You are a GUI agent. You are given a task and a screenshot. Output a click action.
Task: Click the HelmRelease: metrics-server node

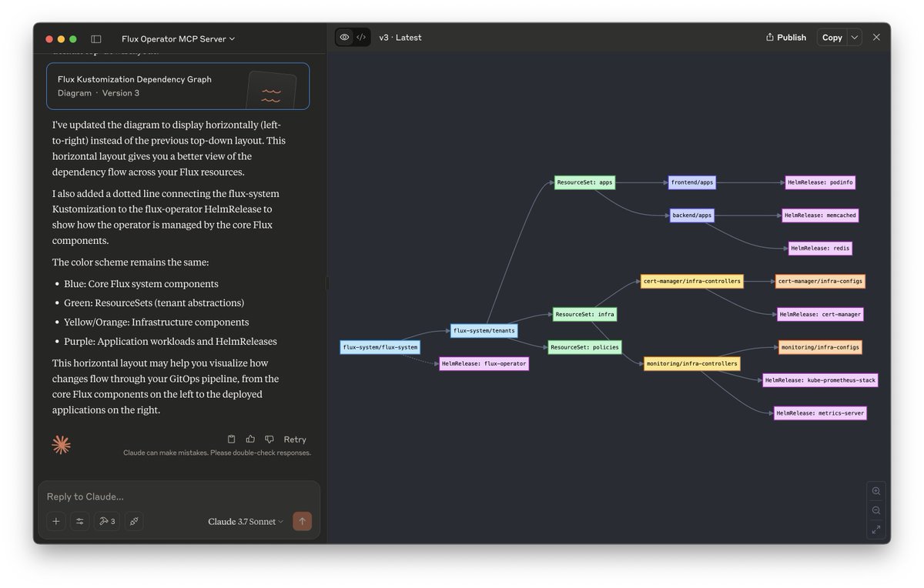pyautogui.click(x=820, y=413)
